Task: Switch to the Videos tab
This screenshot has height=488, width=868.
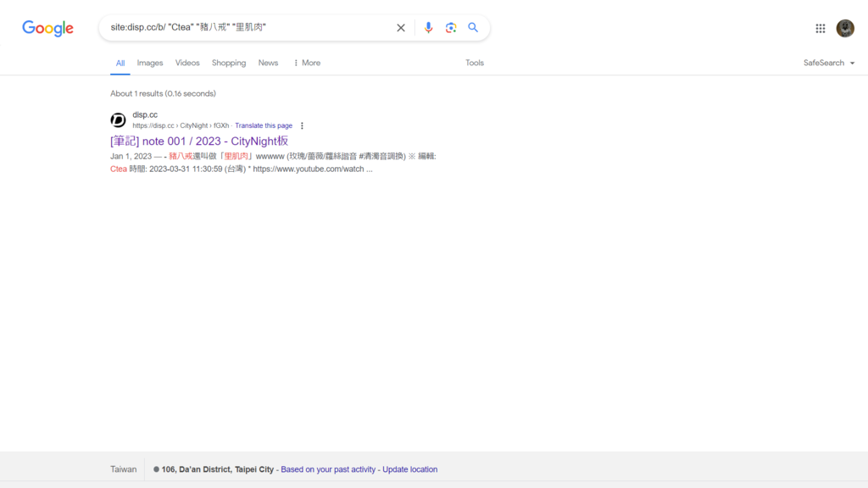Action: coord(187,63)
